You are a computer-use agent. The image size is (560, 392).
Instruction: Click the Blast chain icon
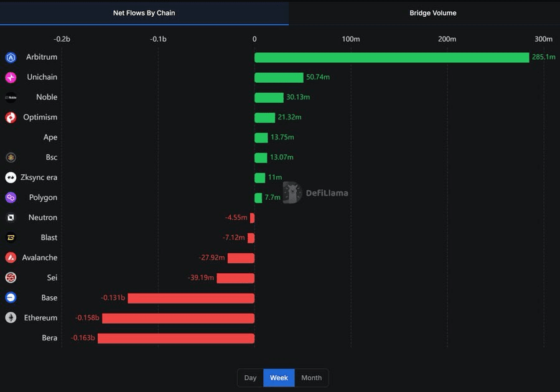point(11,238)
